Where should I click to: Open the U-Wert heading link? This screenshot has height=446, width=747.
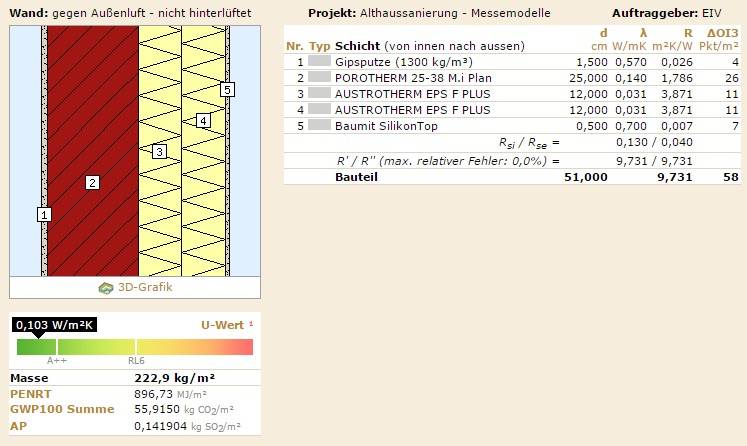tap(222, 325)
